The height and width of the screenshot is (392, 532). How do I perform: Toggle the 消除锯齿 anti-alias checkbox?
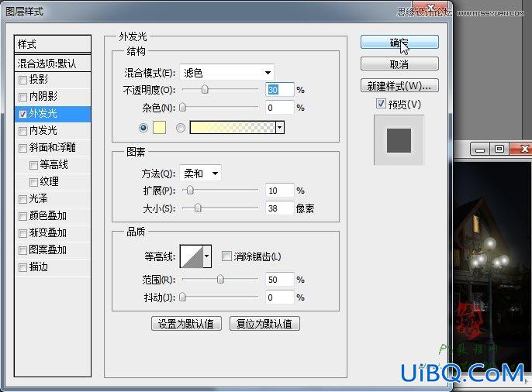226,256
